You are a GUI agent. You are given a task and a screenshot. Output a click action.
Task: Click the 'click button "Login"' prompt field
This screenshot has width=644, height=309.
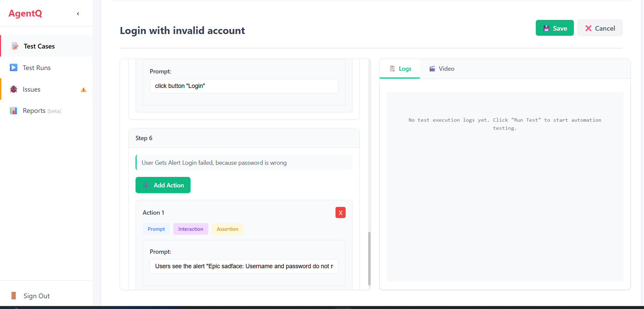coord(244,86)
